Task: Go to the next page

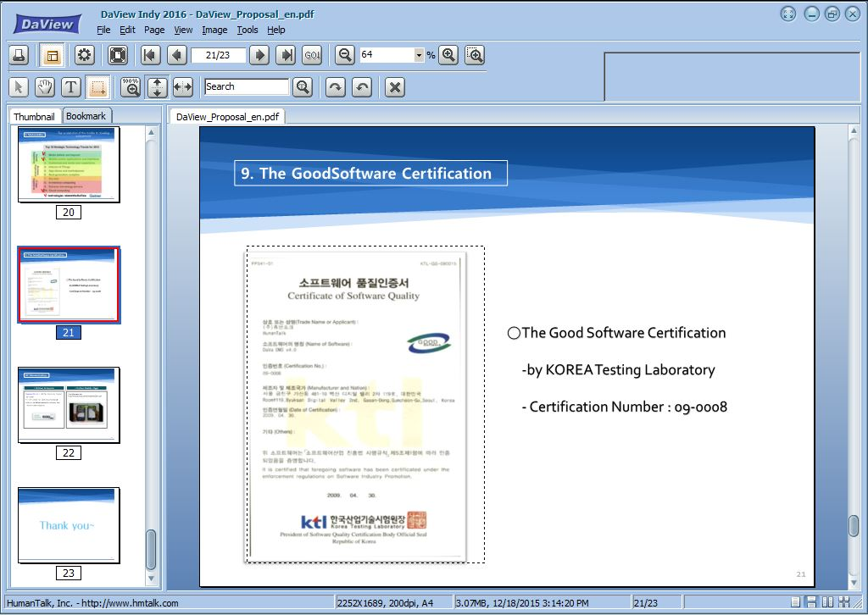Action: 259,55
